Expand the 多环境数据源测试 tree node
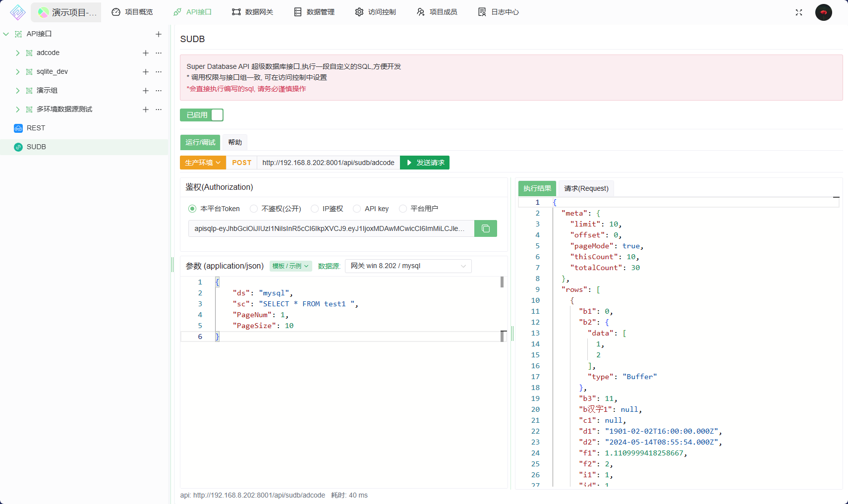 18,110
